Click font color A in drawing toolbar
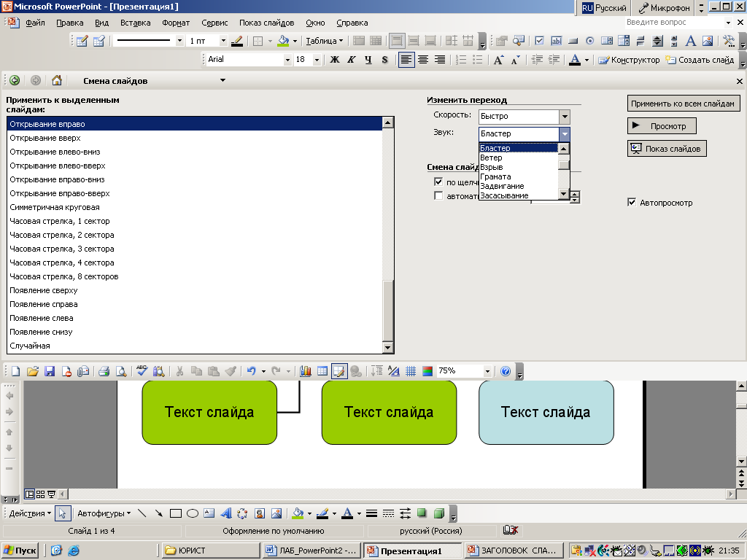This screenshot has height=560, width=747. coord(347,513)
